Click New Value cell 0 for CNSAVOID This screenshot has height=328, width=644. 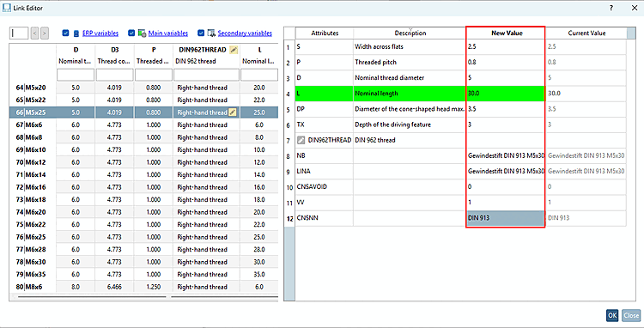pos(506,187)
